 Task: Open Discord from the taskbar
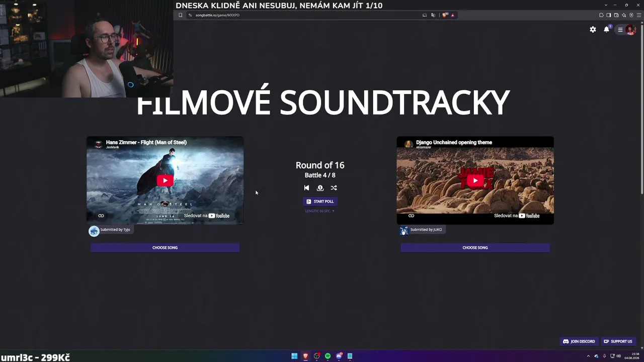tap(339, 356)
